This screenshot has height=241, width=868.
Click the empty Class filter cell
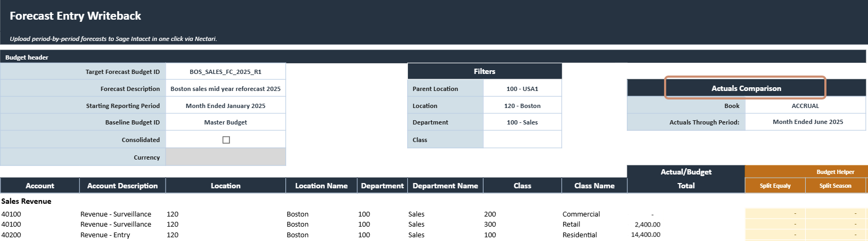pyautogui.click(x=522, y=140)
